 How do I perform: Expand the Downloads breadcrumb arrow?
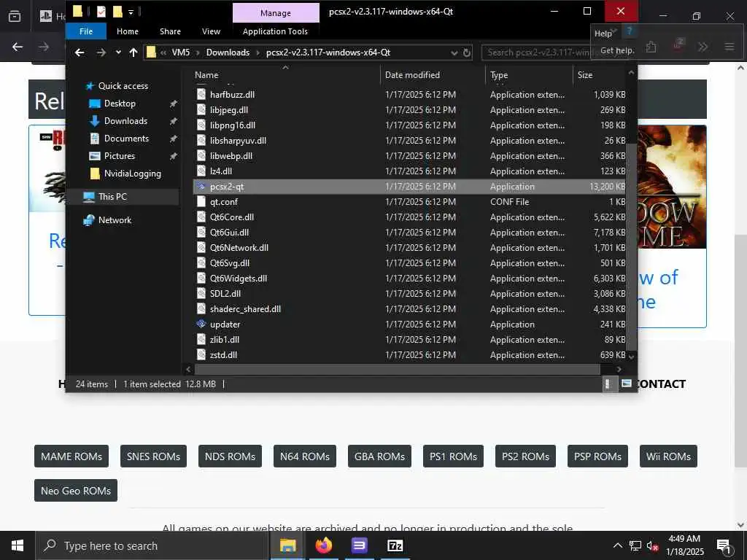[x=258, y=52]
